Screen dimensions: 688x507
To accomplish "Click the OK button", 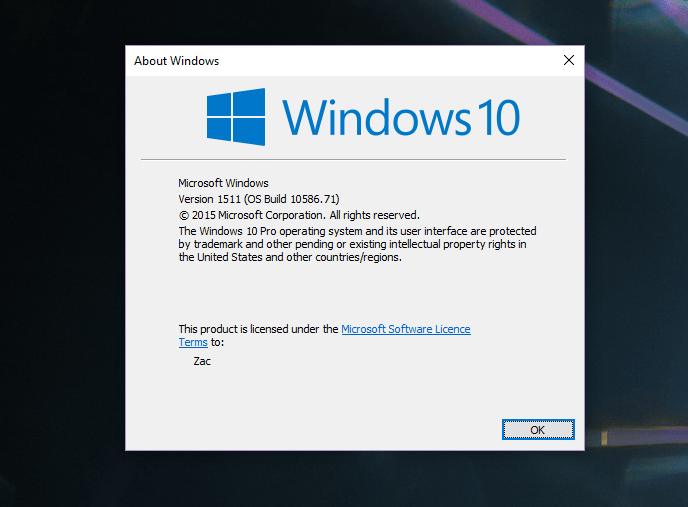I will pos(538,429).
